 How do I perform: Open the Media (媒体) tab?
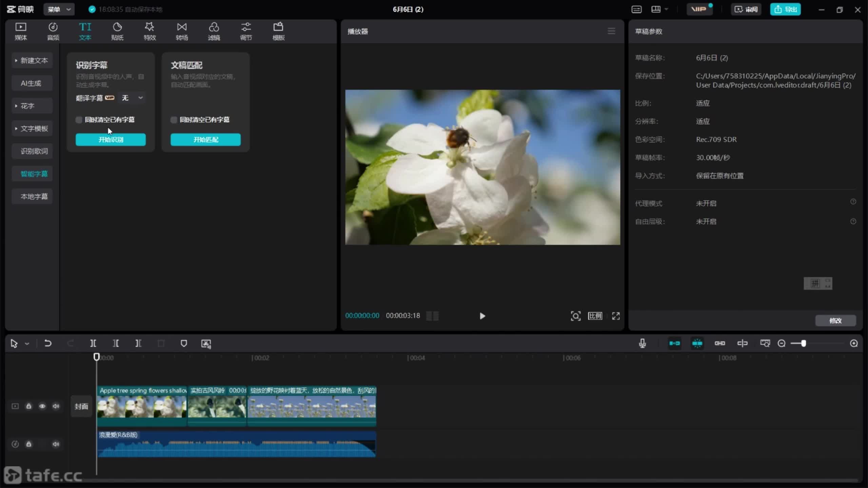tap(21, 31)
